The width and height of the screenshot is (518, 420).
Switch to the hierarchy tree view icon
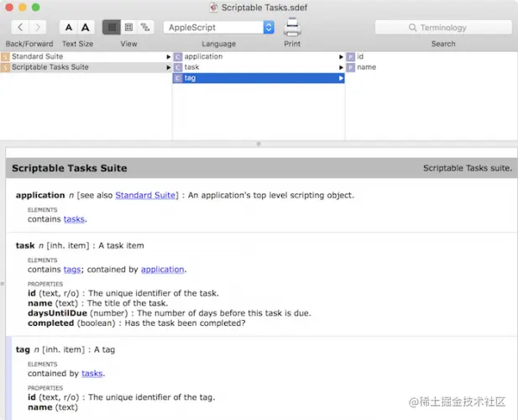[x=145, y=28]
